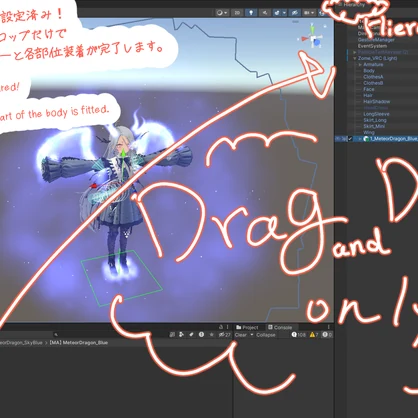
Task: Open the Project panel three-dot options menu
Action: coord(228,327)
